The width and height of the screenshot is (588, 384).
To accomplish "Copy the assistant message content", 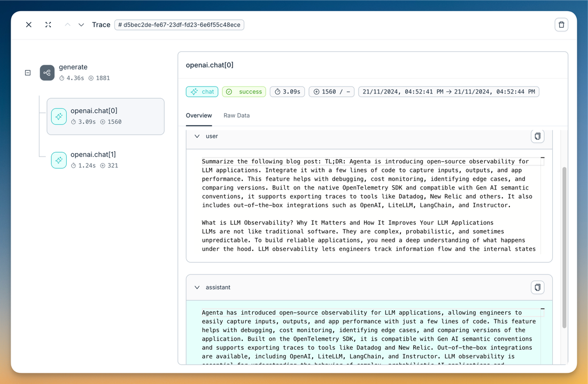I will pos(537,287).
